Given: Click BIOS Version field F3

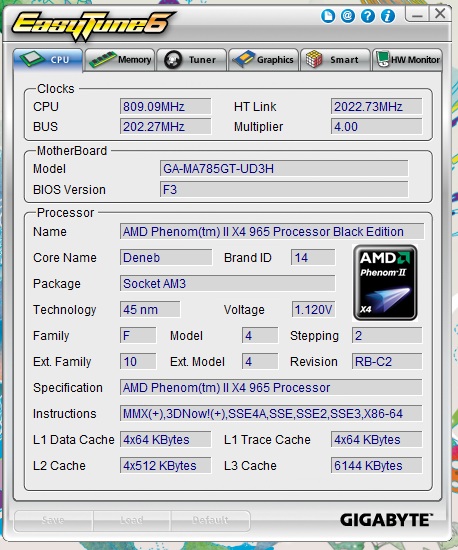Looking at the screenshot, I should (284, 189).
